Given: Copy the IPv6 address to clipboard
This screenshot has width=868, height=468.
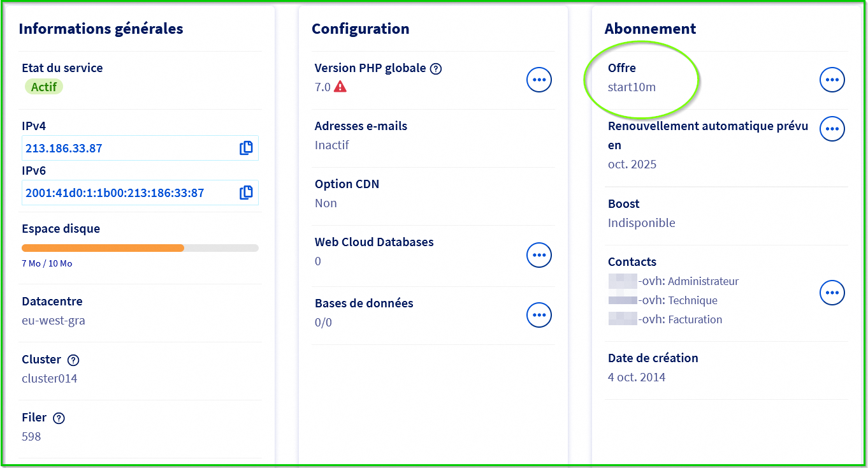Looking at the screenshot, I should tap(246, 193).
